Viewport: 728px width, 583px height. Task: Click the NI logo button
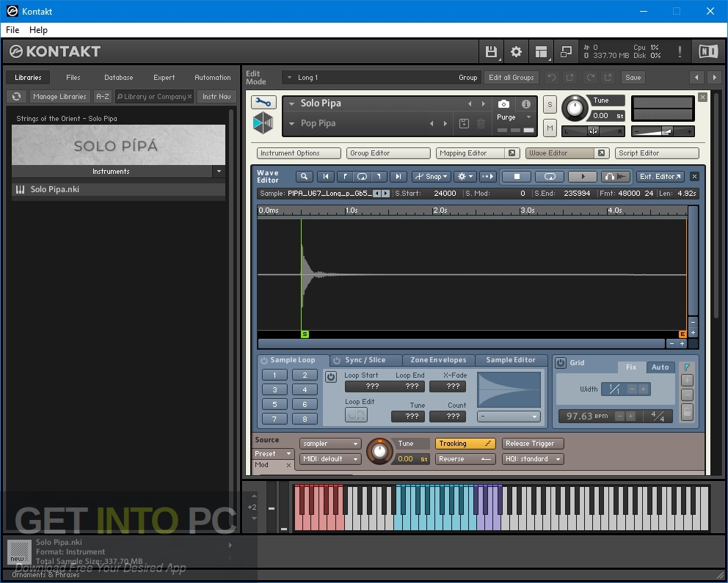(708, 51)
